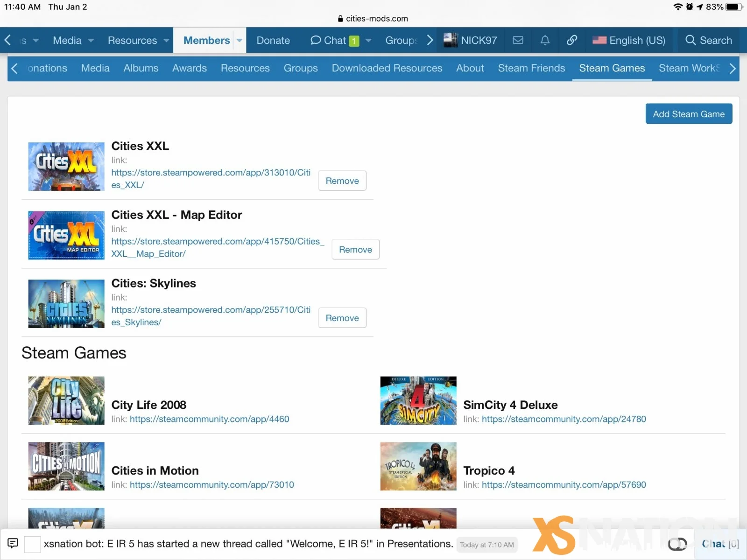This screenshot has height=560, width=747.
Task: Tap the battery status icon
Action: click(734, 7)
